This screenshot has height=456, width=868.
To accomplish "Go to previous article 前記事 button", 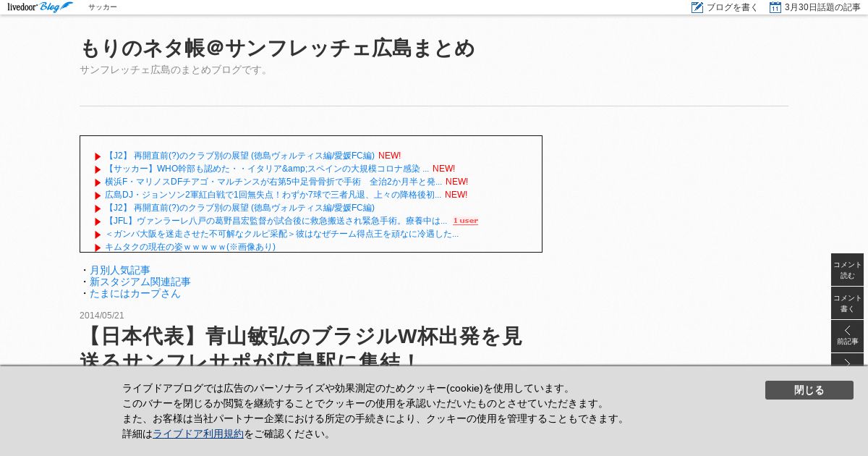I will click(847, 336).
